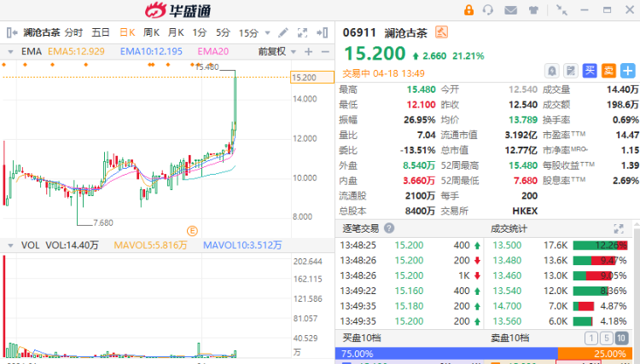640x364 pixels.
Task: Open more timeframes dropdown arrow
Action: coord(267,33)
